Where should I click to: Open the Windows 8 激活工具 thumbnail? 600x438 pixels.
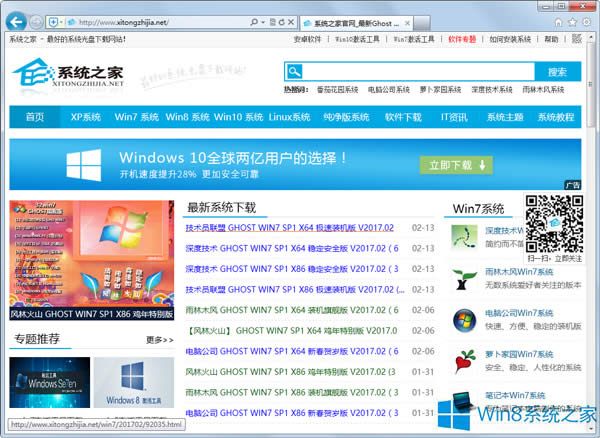[134, 382]
